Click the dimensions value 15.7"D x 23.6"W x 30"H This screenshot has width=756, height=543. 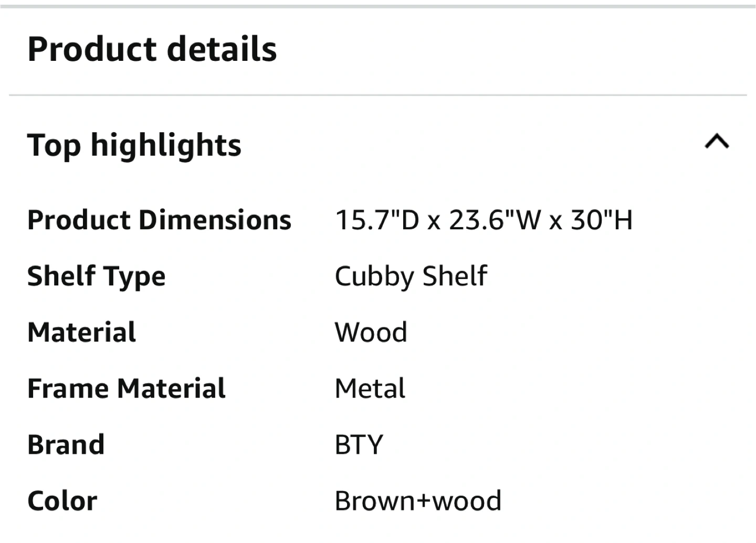tap(484, 220)
